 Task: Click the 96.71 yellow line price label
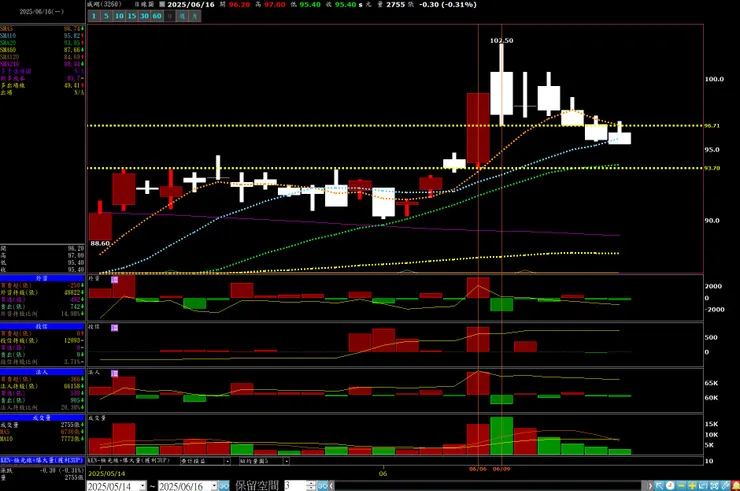pos(712,126)
